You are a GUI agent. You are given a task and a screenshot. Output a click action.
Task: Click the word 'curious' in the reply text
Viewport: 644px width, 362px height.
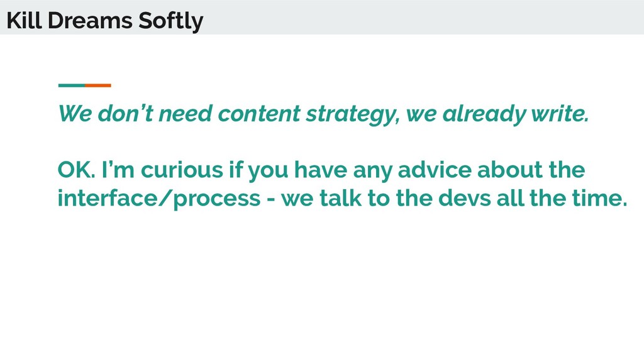tap(182, 170)
